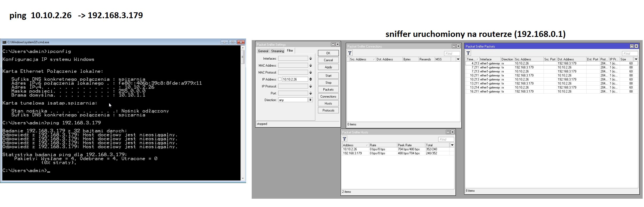Click the cmd.exe scrollbar down arrow
Screen dimensions: 644x207
(243, 178)
